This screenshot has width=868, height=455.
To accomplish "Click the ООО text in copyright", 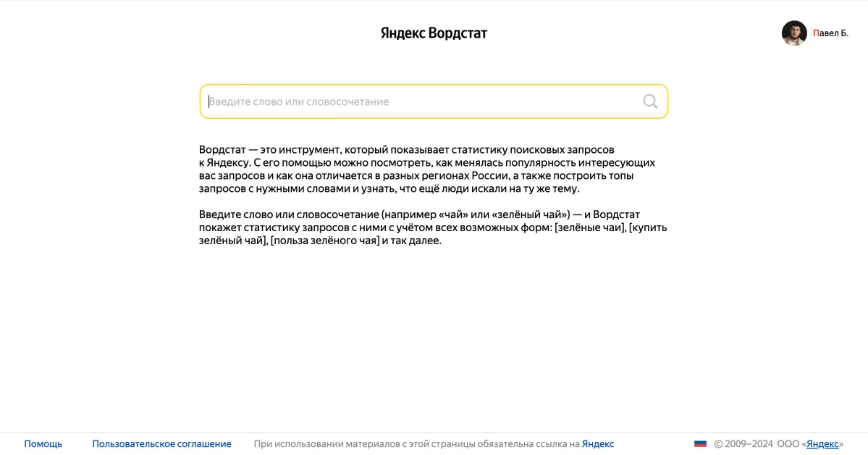I will [788, 444].
